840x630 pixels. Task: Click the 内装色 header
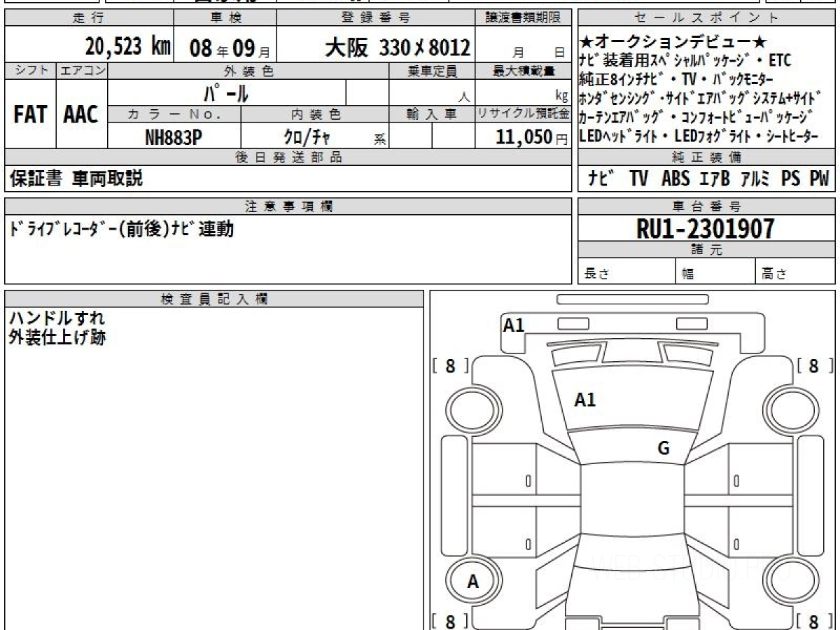(315, 114)
